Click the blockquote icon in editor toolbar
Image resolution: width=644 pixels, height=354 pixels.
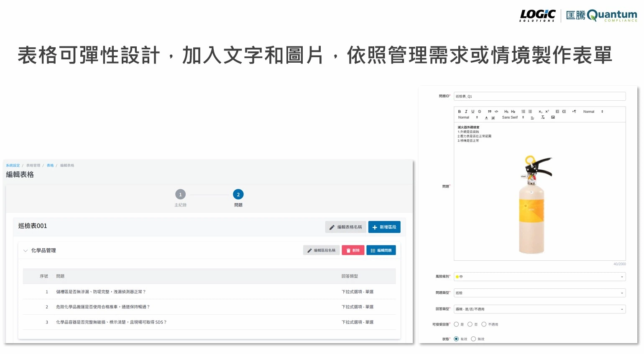[x=490, y=112]
